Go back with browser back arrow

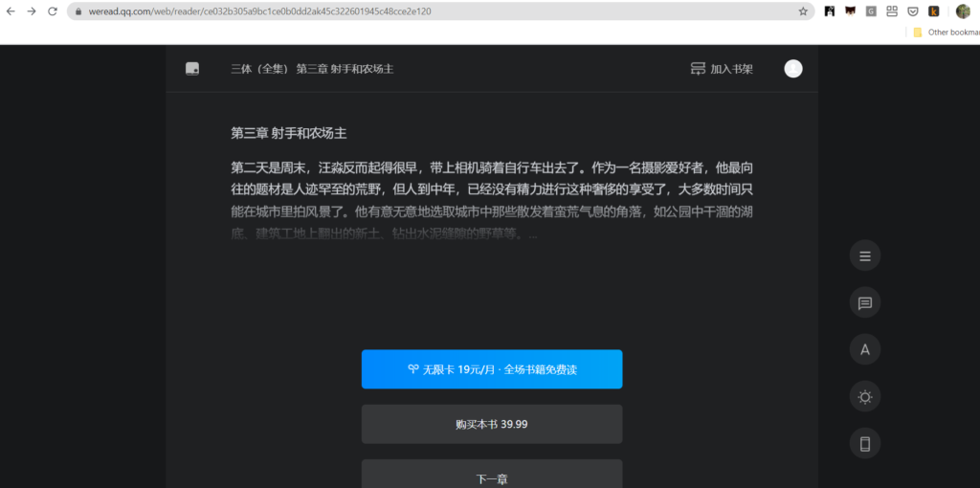tap(11, 11)
